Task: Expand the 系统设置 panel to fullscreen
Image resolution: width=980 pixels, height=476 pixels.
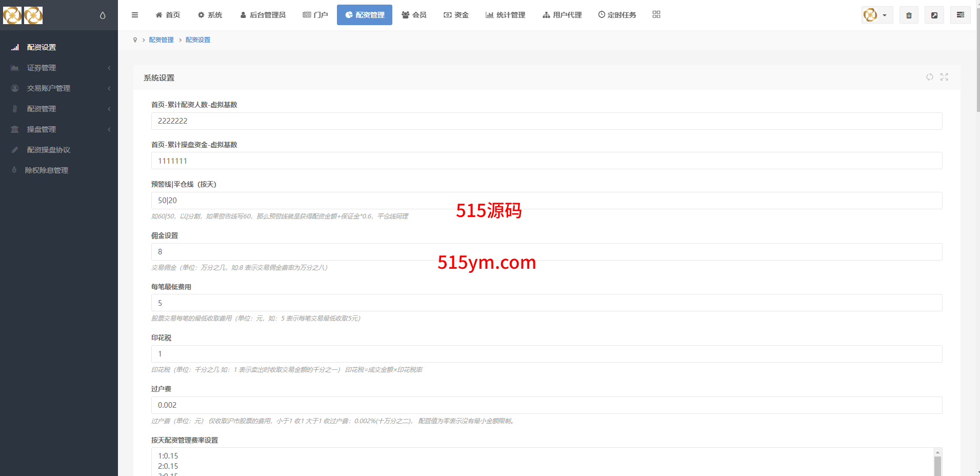Action: coord(944,77)
